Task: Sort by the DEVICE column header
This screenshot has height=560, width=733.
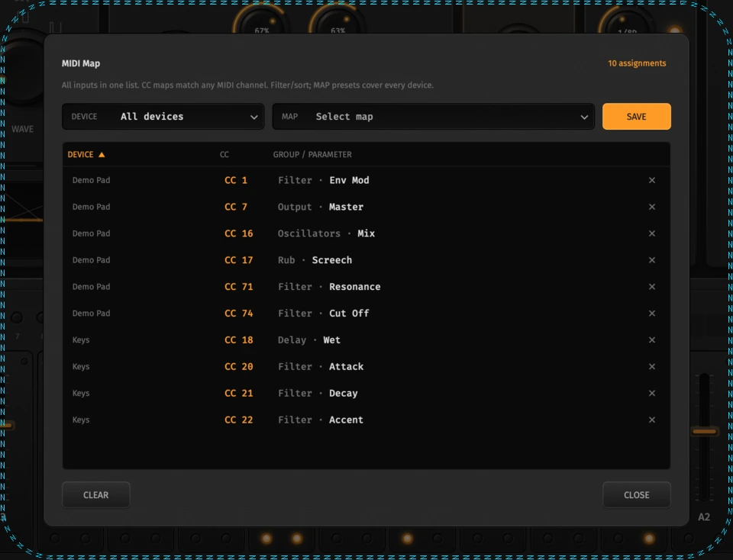Action: point(86,155)
